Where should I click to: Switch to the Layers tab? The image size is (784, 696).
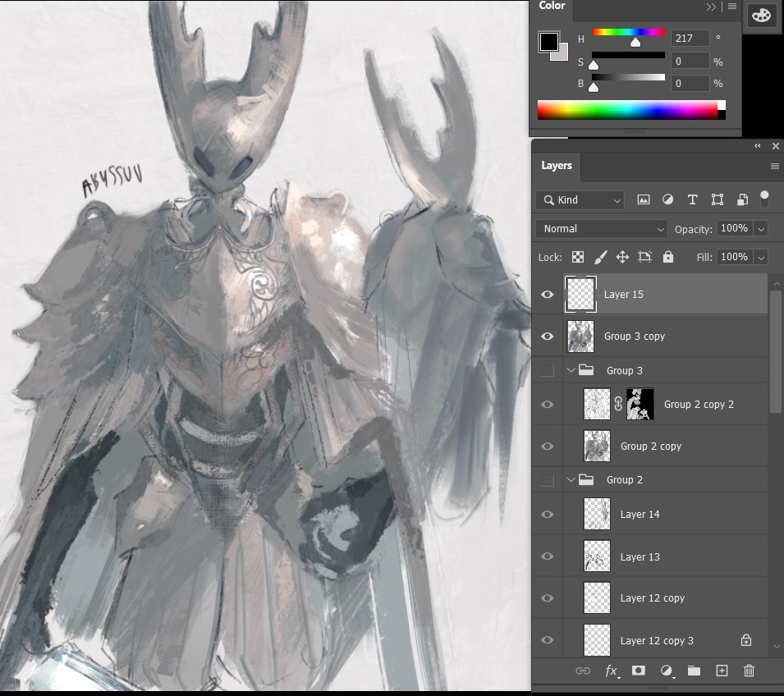coord(557,166)
